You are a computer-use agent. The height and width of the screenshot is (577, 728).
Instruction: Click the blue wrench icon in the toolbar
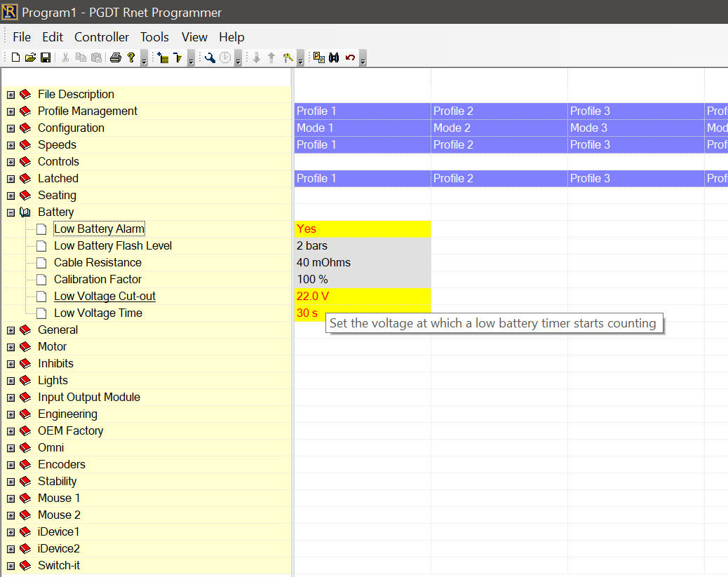click(x=210, y=57)
